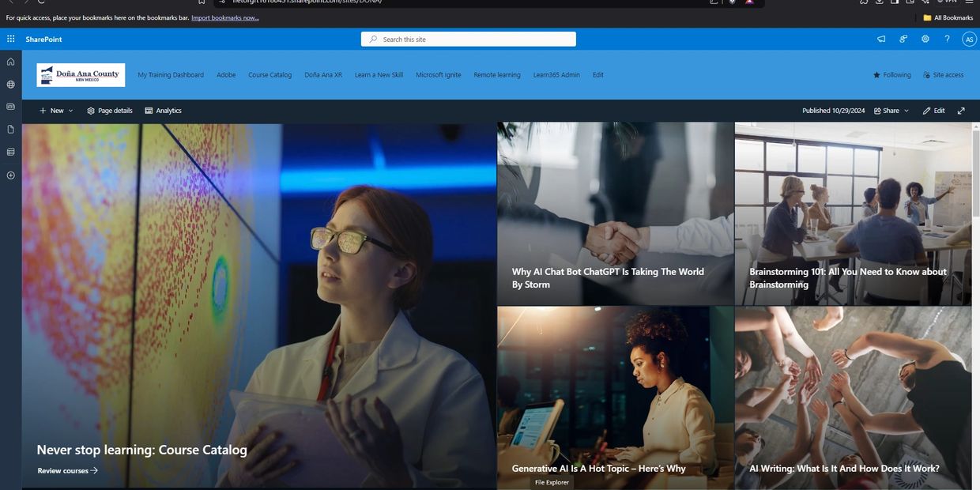Open the AS account profile avatar
Image resolution: width=980 pixels, height=490 pixels.
[969, 39]
